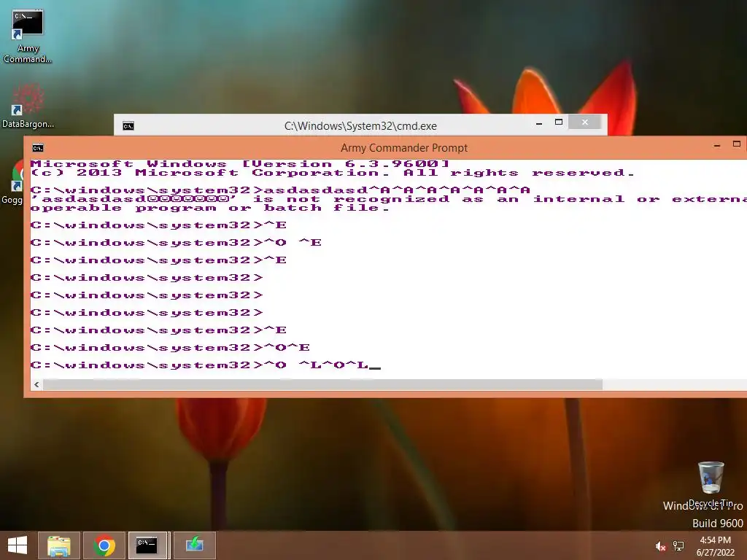Open system menu icon of cmd.exe window
Screen dimensions: 747x560
coord(128,126)
